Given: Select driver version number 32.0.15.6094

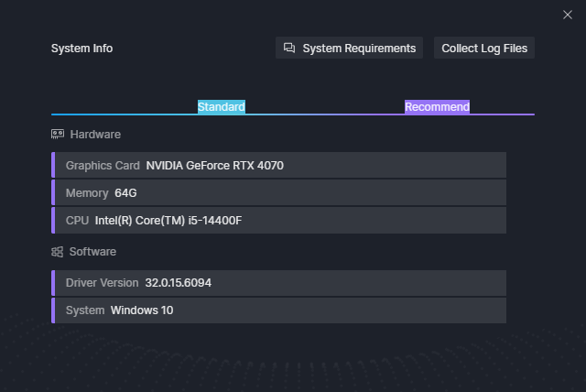Looking at the screenshot, I should pyautogui.click(x=178, y=283).
